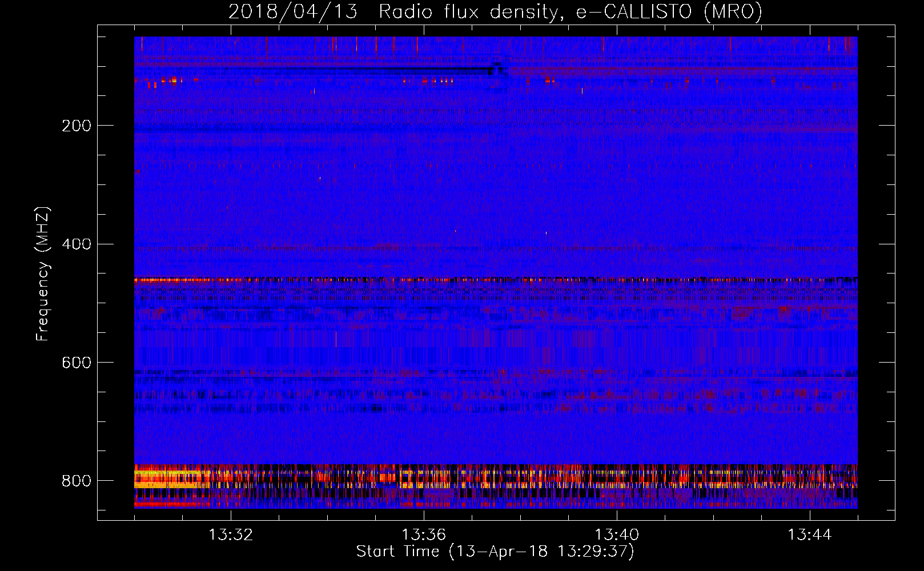This screenshot has height=571, width=924.
Task: Click the plot title '2018/04/13 Radio flux density'
Action: point(393,11)
